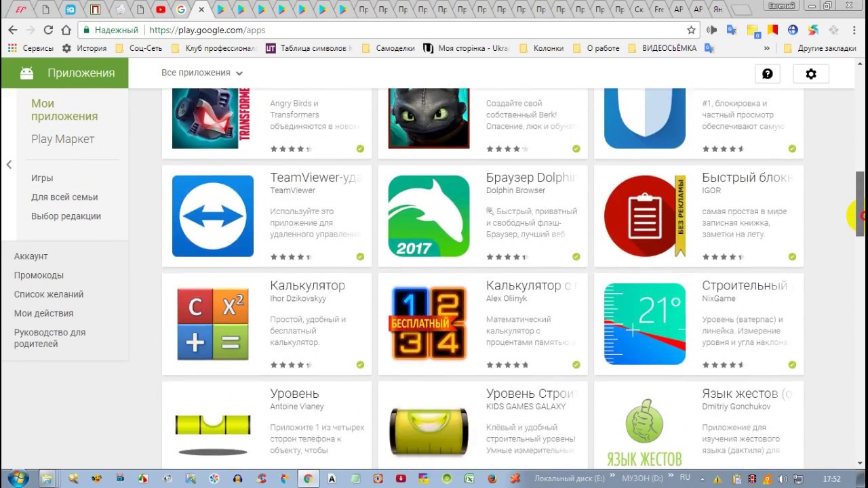Image resolution: width=868 pixels, height=488 pixels.
Task: Open the ВИДЕОСЪЁМКА bookmarks folder
Action: (x=663, y=48)
